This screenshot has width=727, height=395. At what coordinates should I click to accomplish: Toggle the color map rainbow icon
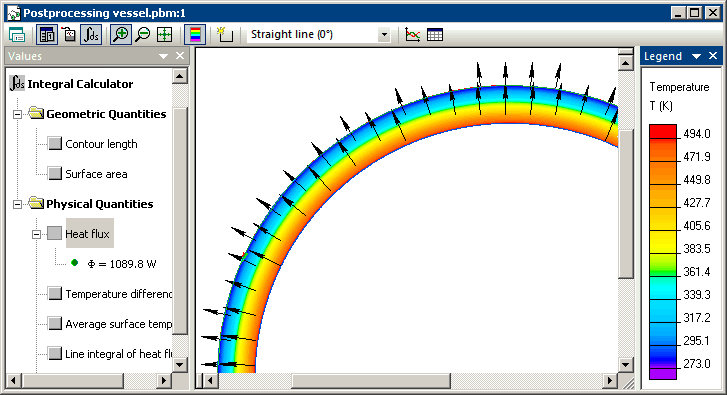195,35
